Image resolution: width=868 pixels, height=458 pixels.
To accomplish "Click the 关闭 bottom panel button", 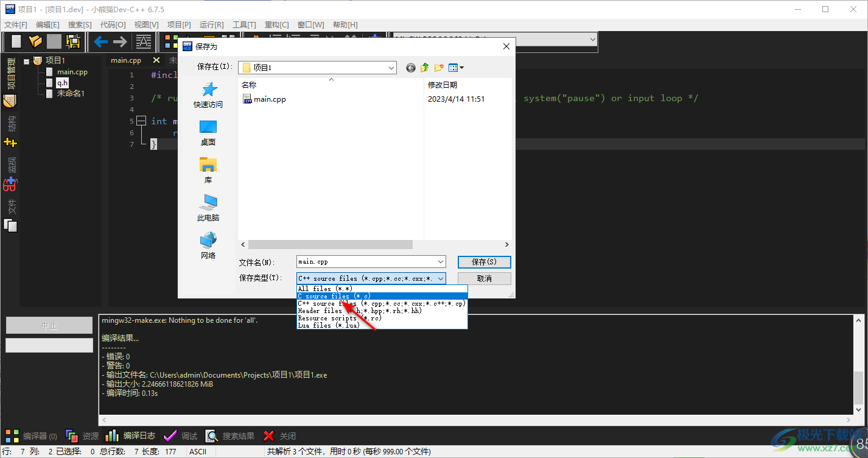I will [279, 436].
